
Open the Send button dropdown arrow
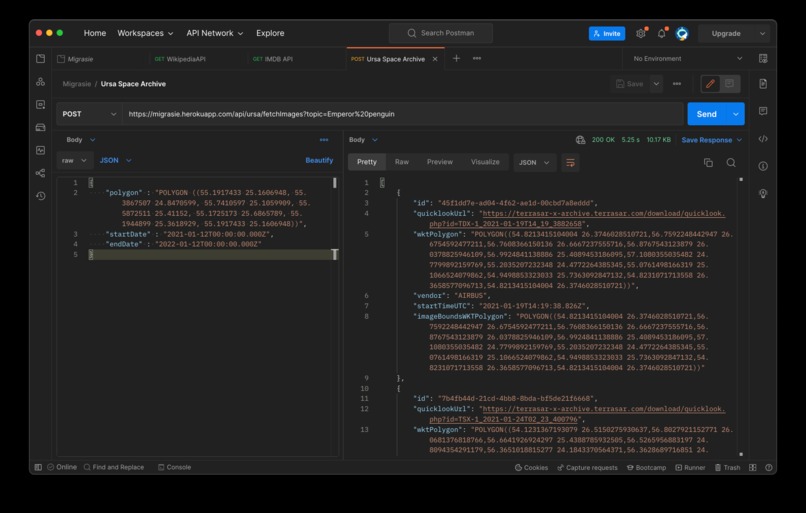(x=736, y=114)
